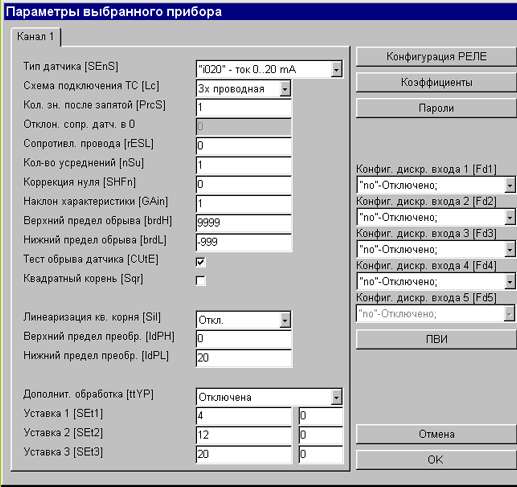
Task: Click the Нижний предел преобр. [IdPL] field
Action: coord(244,358)
